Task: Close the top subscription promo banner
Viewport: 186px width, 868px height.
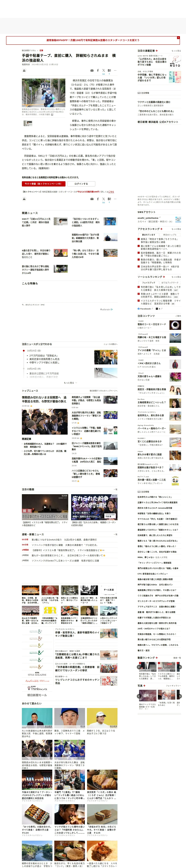Action: pyautogui.click(x=178, y=38)
